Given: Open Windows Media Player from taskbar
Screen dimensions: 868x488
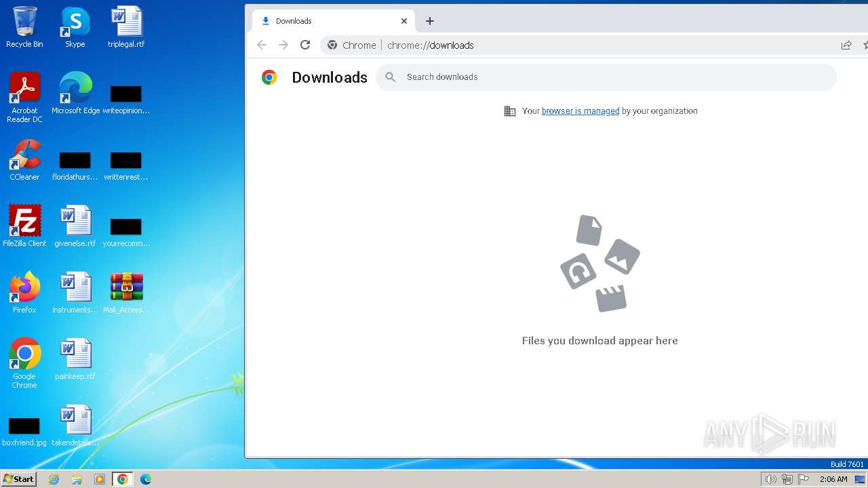Looking at the screenshot, I should 100,479.
